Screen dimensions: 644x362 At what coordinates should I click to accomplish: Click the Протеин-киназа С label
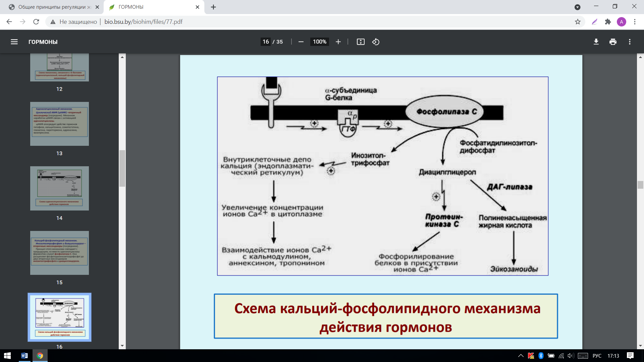point(443,221)
